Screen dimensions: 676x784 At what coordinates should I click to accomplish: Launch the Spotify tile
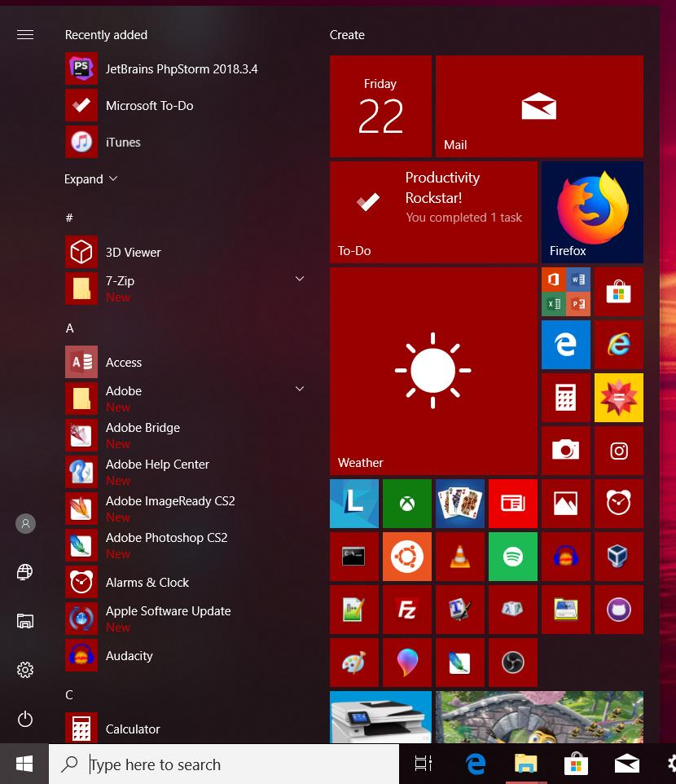click(512, 557)
